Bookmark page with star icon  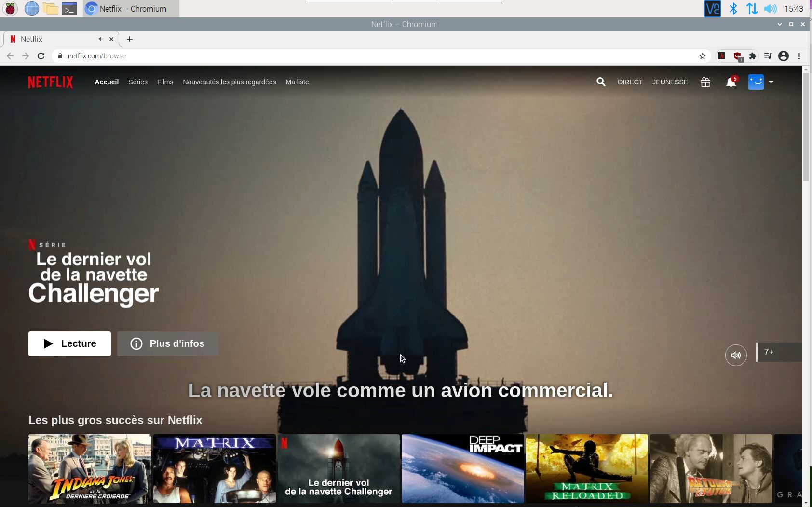point(703,56)
